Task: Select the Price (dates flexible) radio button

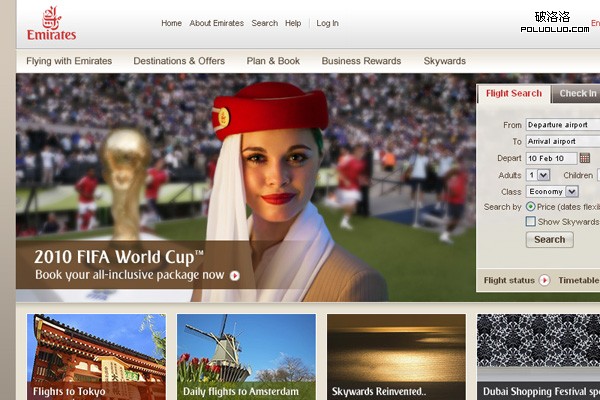Action: point(530,207)
